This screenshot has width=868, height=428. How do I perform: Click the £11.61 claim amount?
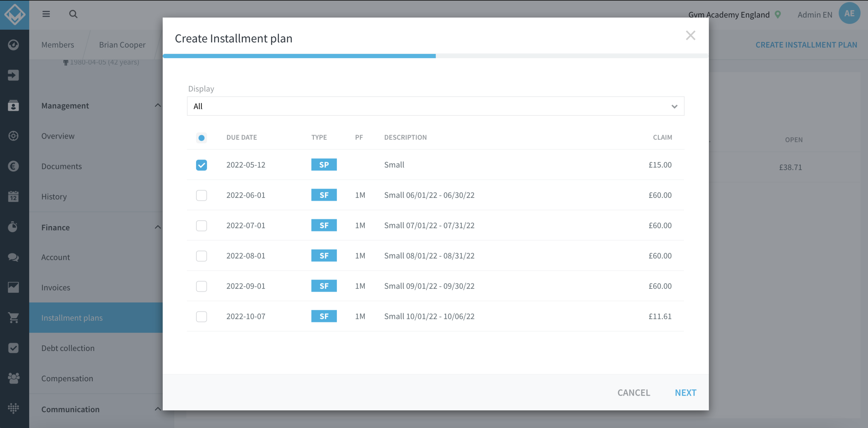click(x=660, y=316)
